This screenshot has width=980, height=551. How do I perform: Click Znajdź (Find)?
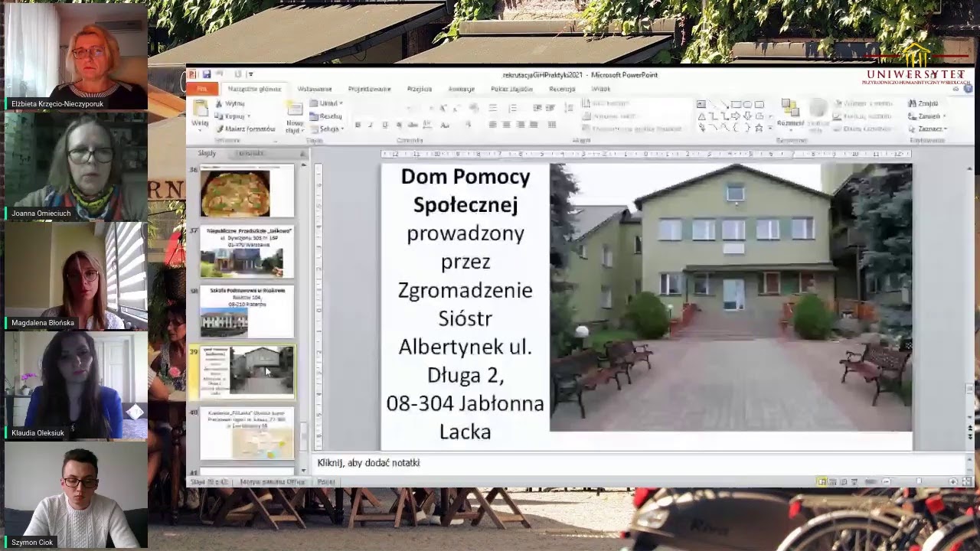tap(924, 103)
